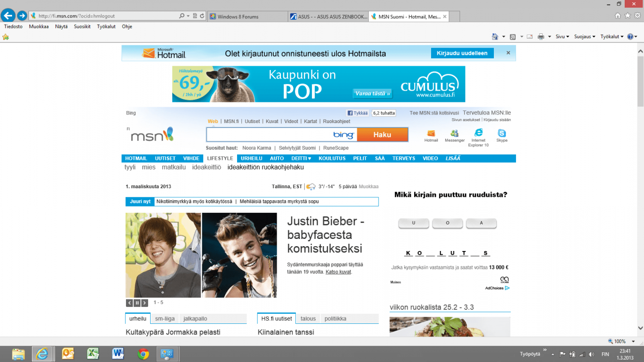Click the home icon beside window star
The width and height of the screenshot is (644, 362).
pyautogui.click(x=618, y=15)
